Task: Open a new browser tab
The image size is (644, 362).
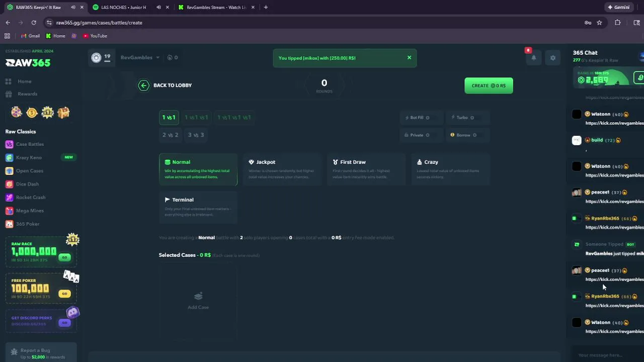Action: click(266, 8)
